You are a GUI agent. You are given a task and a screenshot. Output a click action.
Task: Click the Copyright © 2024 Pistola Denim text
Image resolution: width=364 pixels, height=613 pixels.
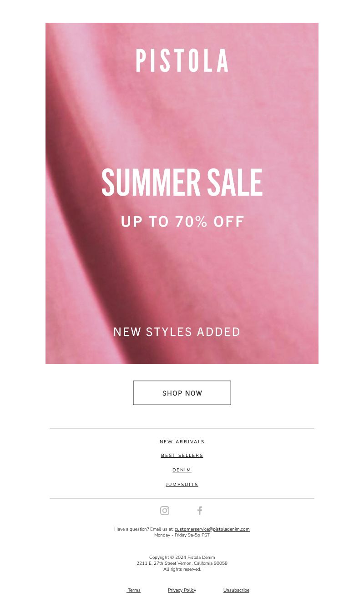(x=182, y=557)
